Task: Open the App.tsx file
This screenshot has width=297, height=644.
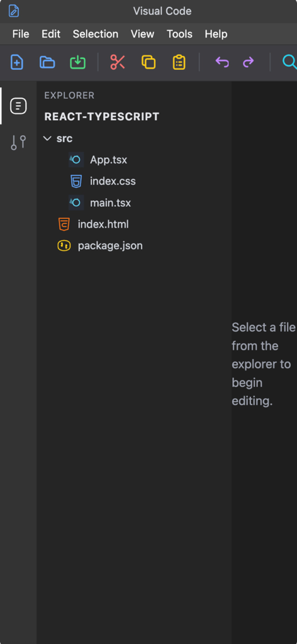Action: tap(108, 160)
